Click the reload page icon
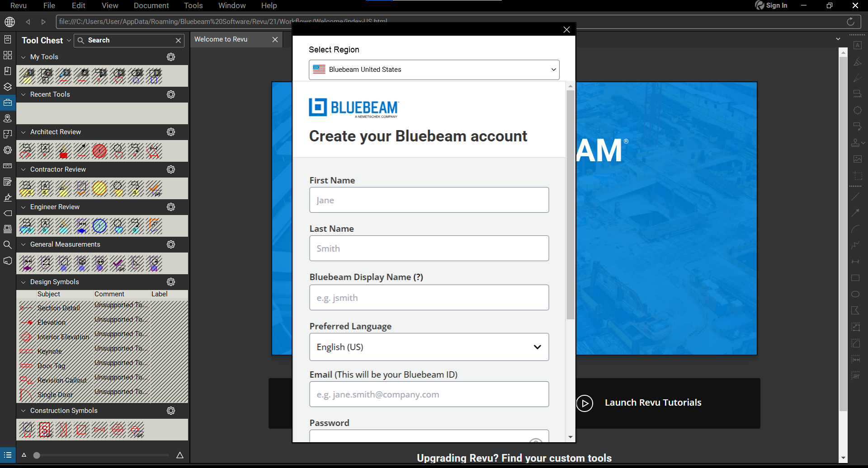The height and width of the screenshot is (468, 868). tap(850, 22)
